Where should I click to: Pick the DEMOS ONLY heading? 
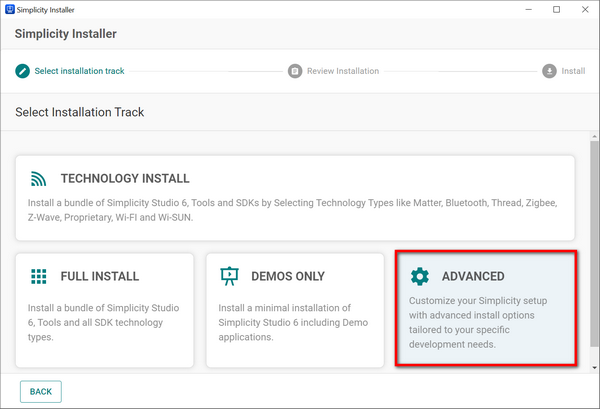point(288,276)
